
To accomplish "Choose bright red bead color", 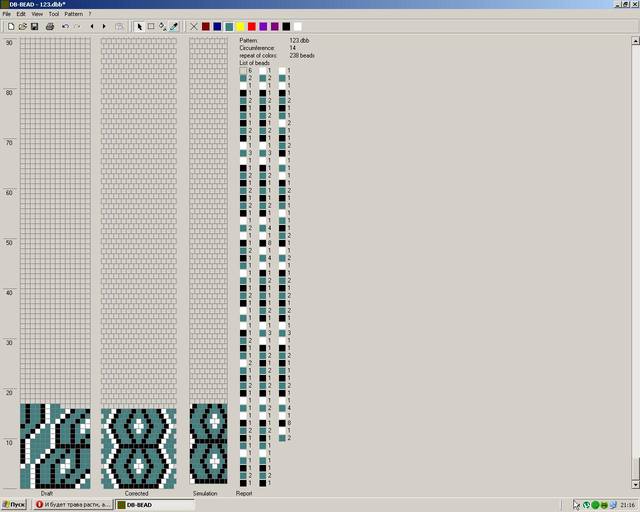I will [252, 27].
